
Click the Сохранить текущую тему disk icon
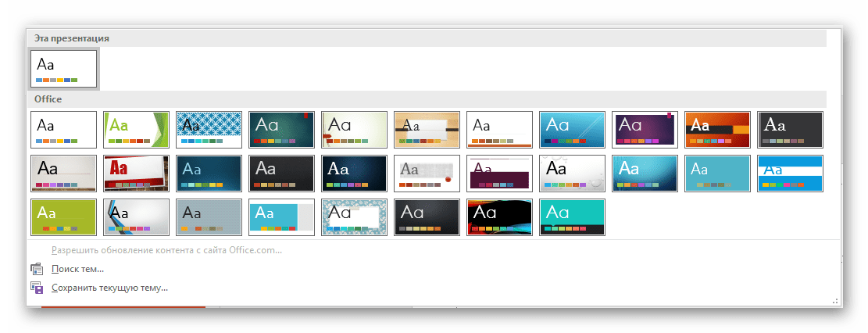(36, 288)
